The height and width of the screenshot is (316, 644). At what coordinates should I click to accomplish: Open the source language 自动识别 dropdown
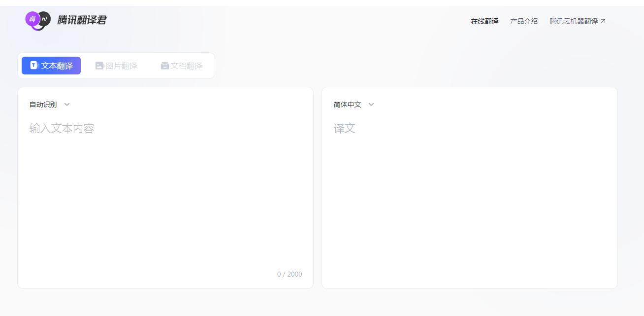[49, 105]
